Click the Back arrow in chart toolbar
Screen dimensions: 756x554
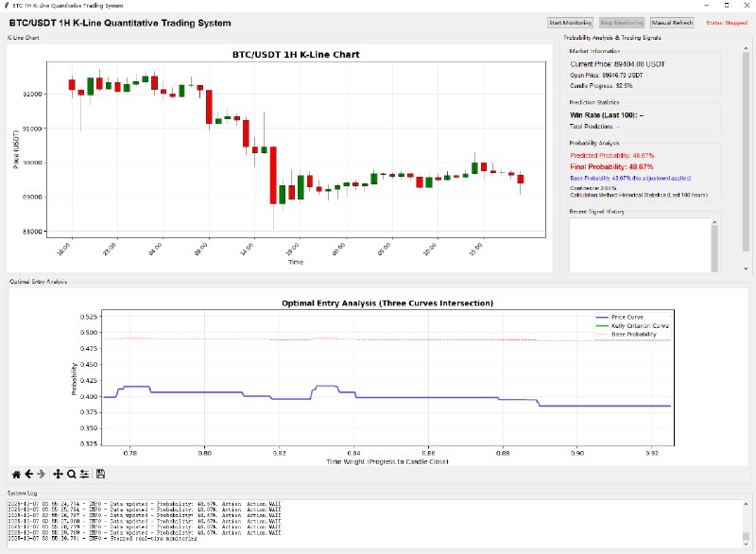(28, 473)
